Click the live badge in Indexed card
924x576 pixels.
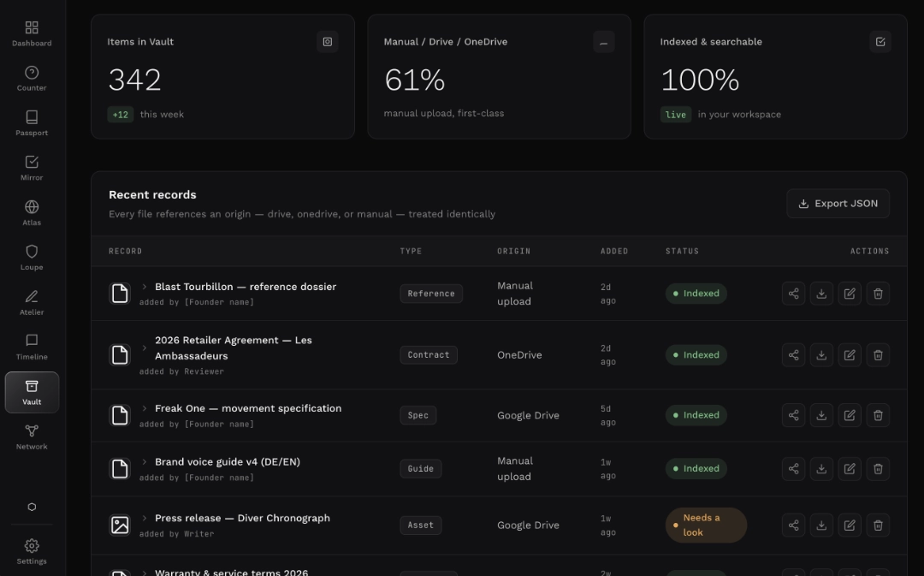pos(676,115)
